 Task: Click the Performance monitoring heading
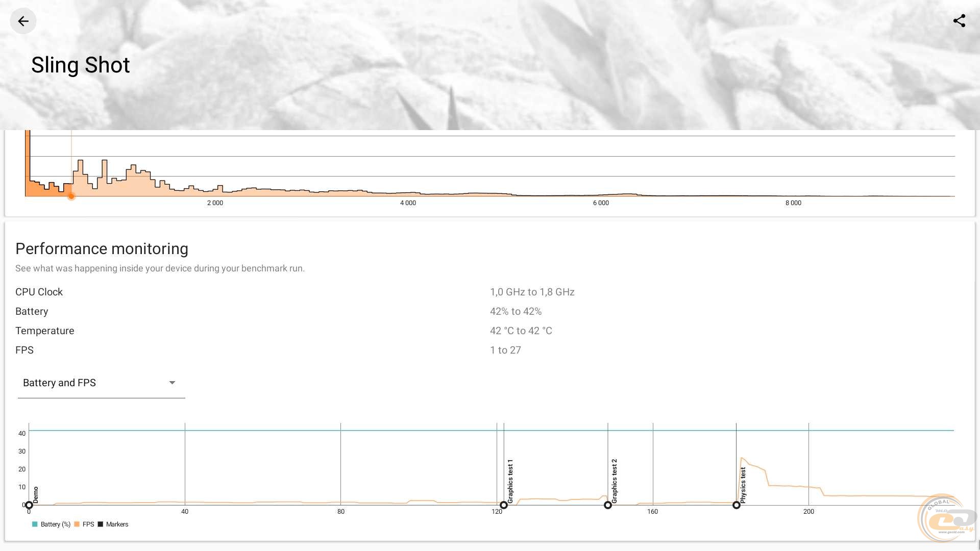[102, 248]
